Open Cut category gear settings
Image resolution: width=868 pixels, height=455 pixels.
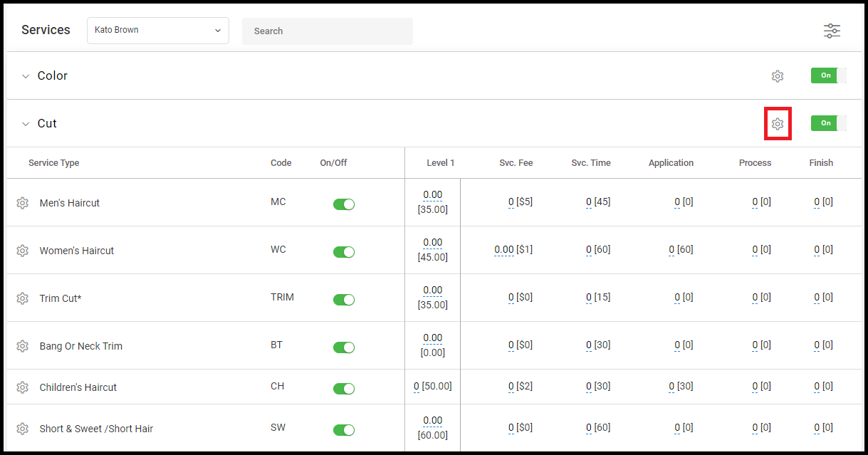pyautogui.click(x=778, y=124)
